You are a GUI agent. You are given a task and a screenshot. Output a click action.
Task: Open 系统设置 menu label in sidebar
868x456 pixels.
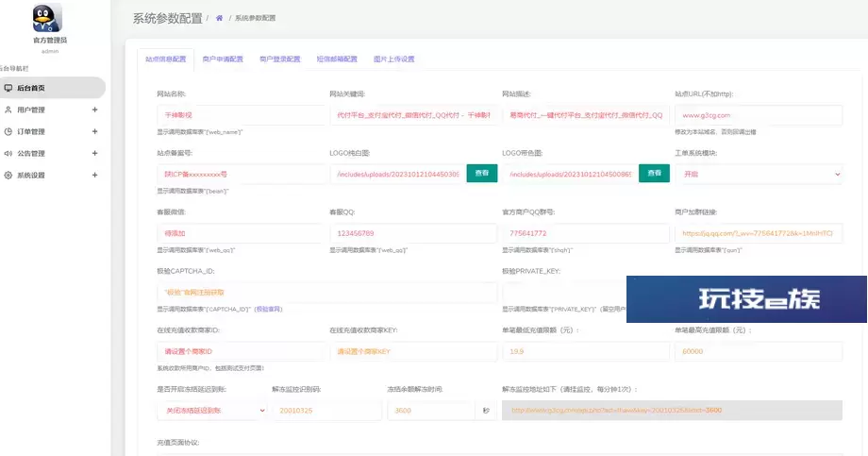tap(31, 175)
